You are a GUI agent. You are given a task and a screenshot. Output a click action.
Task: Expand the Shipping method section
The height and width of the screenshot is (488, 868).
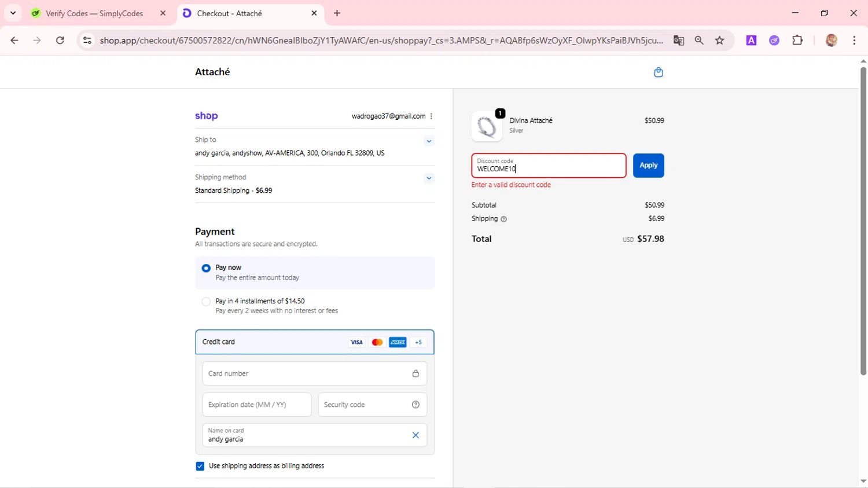tap(429, 178)
